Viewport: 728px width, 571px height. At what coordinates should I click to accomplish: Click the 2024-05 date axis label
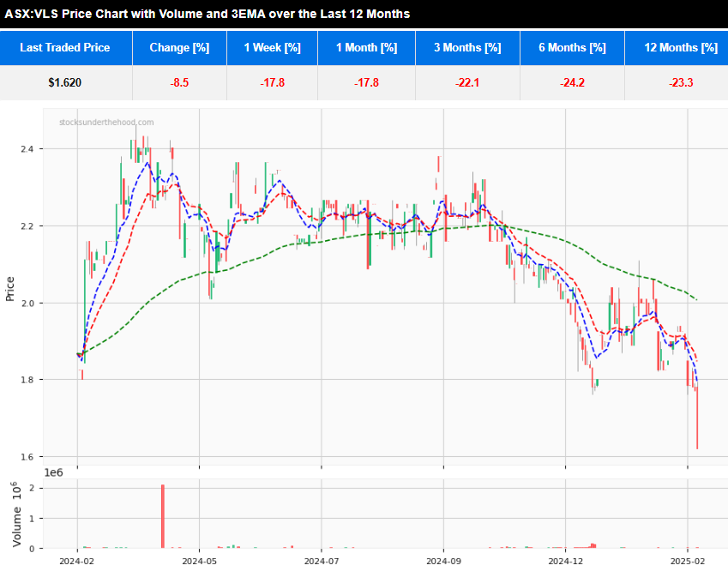(x=199, y=562)
